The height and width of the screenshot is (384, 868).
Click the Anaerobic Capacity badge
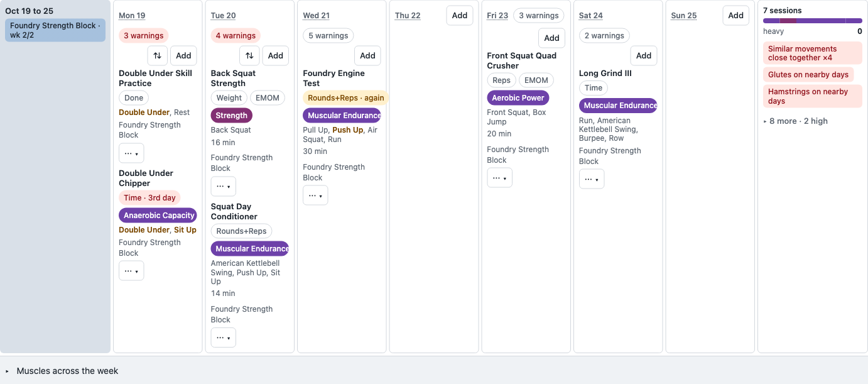[158, 216]
